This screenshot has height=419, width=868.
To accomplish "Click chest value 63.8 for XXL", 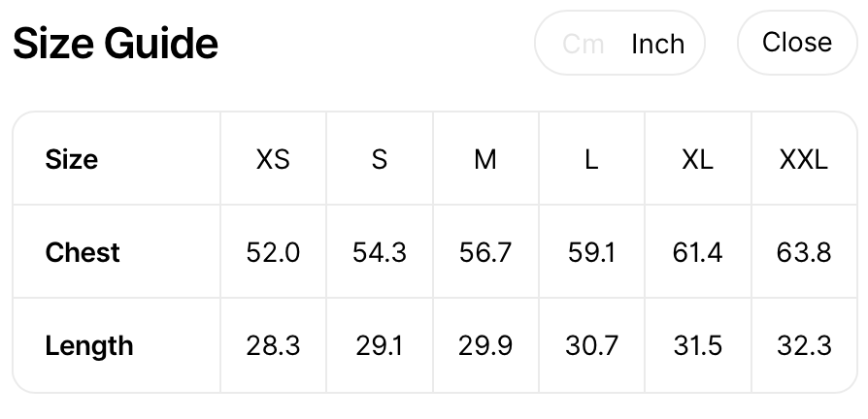I will (804, 252).
